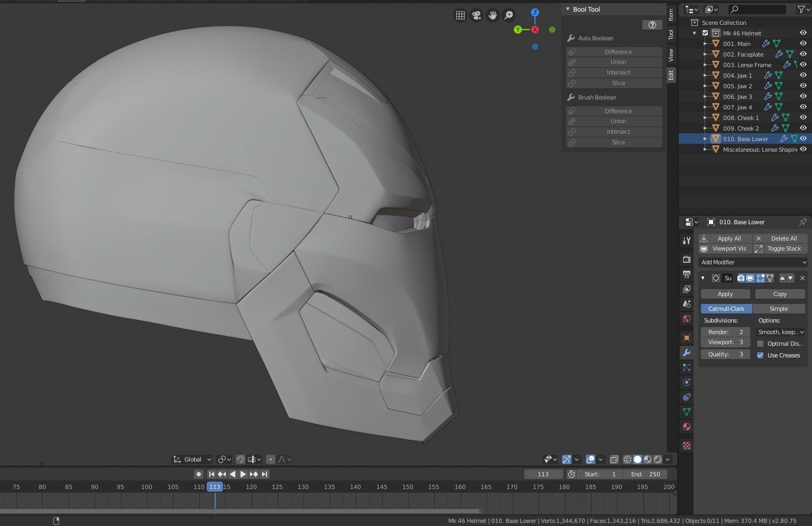The image size is (812, 526).
Task: Open the Smooth, keep UV options dropdown
Action: 781,332
